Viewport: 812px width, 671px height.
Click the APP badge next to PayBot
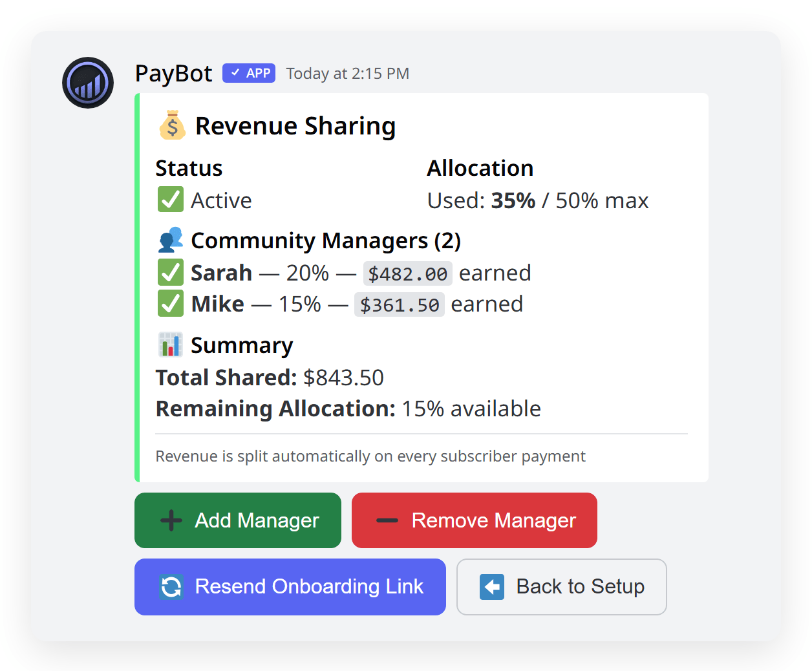248,73
